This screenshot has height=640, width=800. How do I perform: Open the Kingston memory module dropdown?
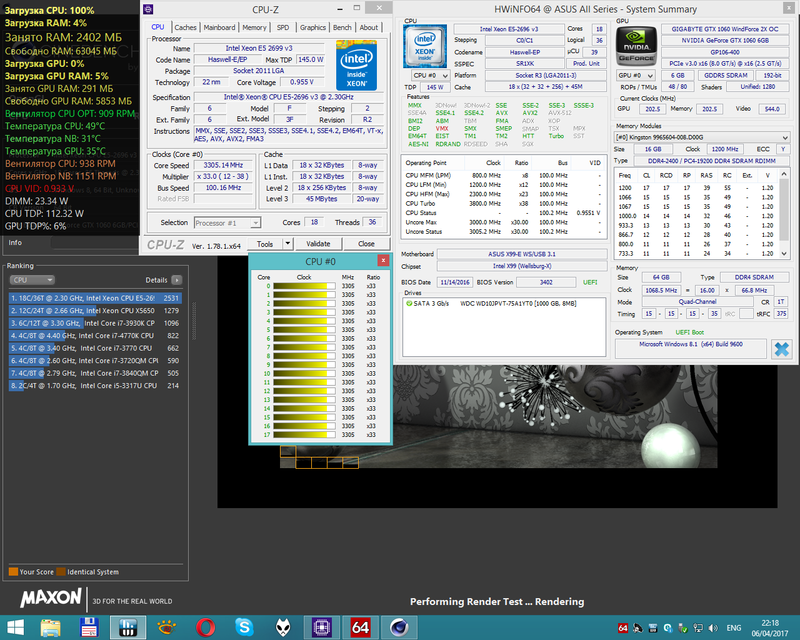pos(702,137)
